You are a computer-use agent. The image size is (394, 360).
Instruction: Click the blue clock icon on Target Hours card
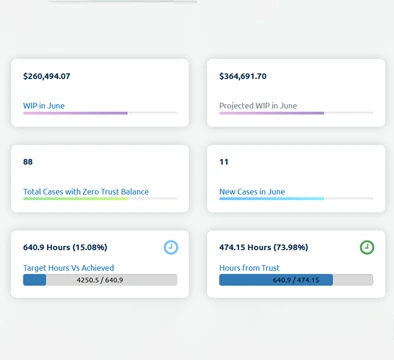coord(171,247)
